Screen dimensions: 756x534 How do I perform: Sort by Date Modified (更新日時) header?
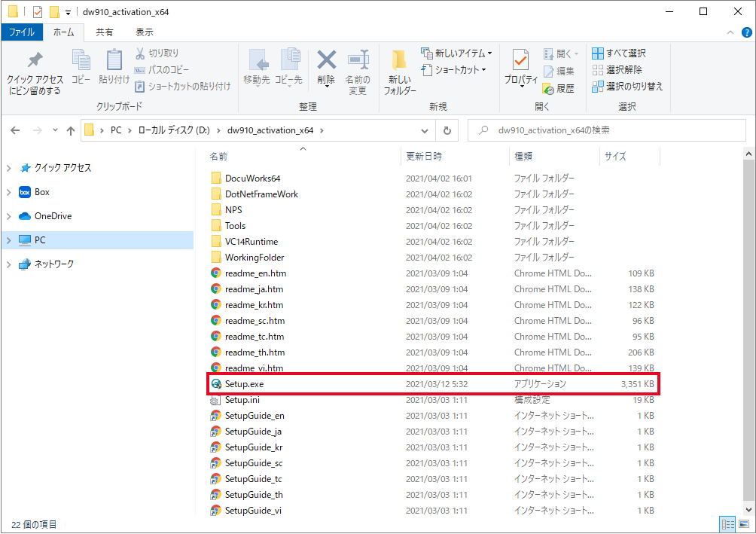[x=455, y=157]
